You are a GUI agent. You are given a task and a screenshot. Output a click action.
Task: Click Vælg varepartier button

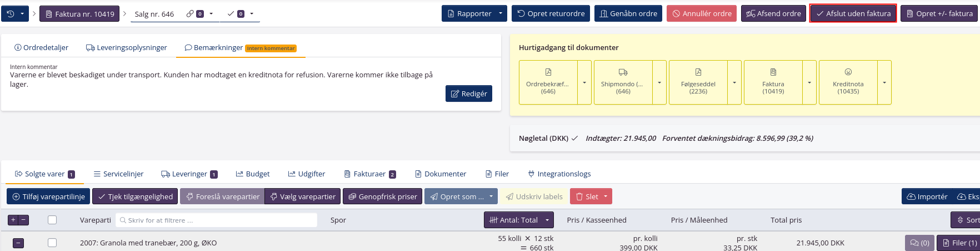pyautogui.click(x=302, y=196)
